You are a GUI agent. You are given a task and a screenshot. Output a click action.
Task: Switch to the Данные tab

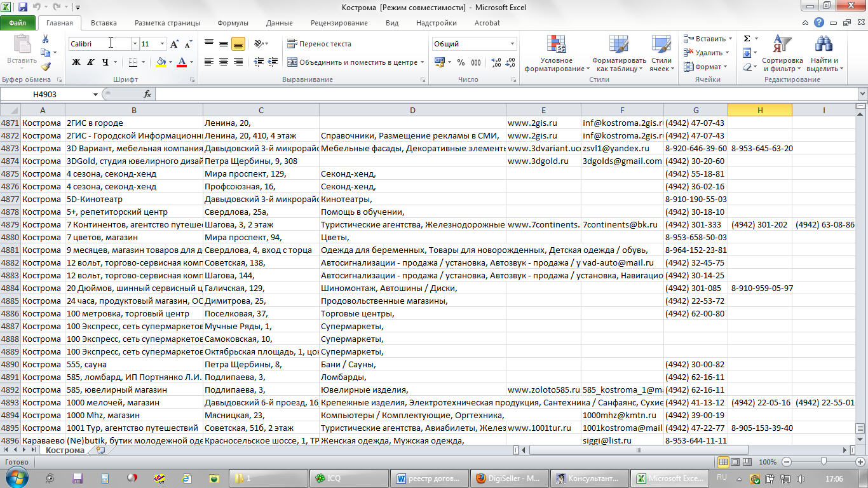280,23
